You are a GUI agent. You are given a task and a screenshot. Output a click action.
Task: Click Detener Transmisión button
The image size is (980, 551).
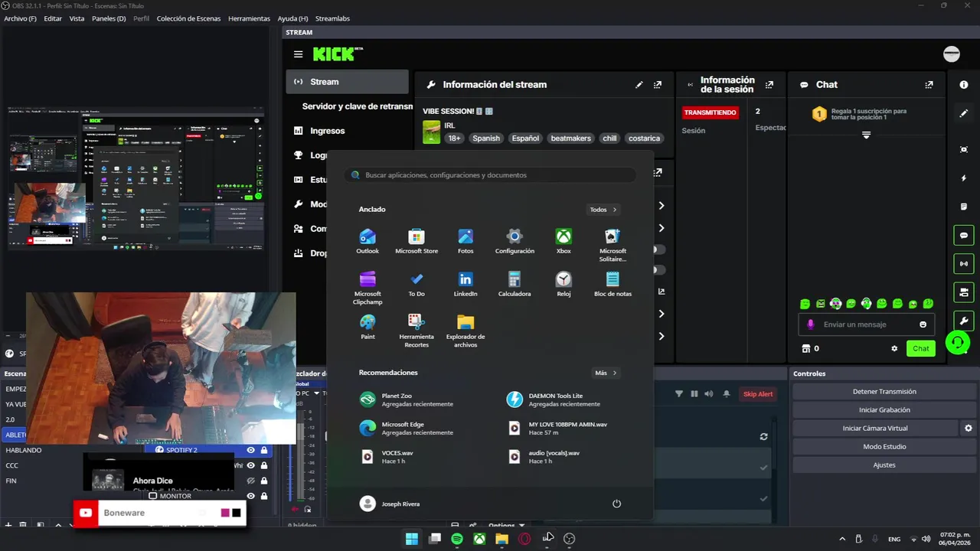(884, 392)
